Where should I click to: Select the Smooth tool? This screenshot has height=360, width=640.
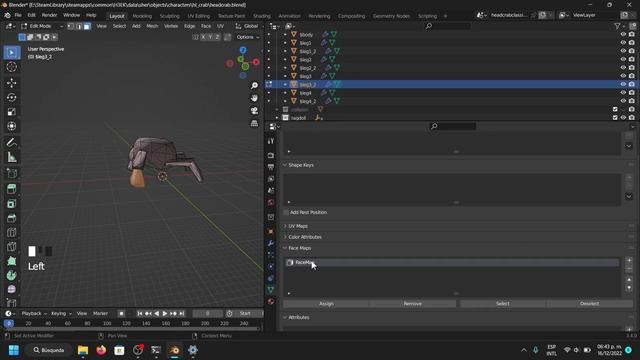point(11,289)
